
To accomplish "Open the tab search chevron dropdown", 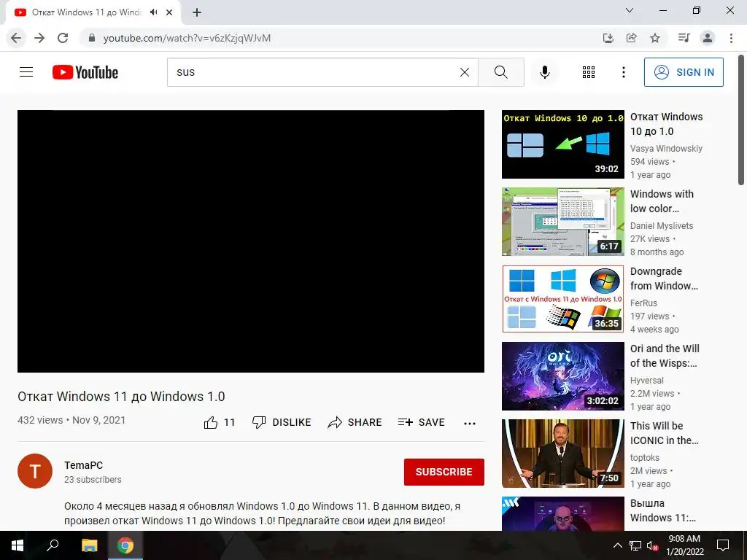I will [630, 10].
